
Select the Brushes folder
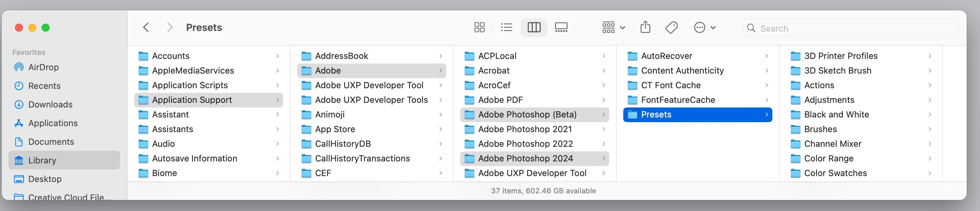tap(820, 129)
